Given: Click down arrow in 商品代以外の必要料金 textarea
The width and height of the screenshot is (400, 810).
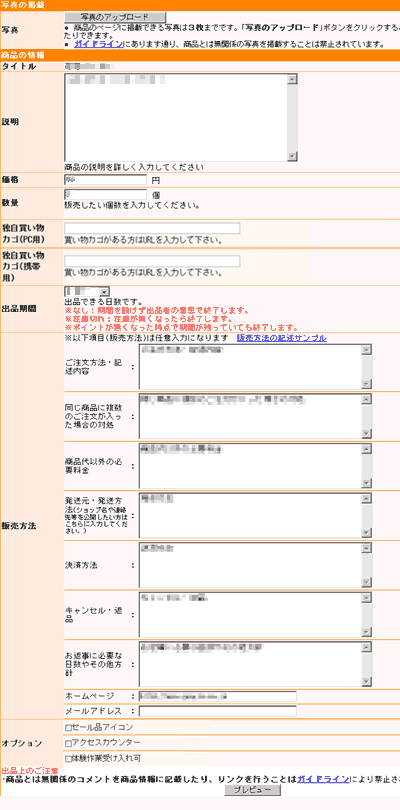Looking at the screenshot, I should point(367,483).
